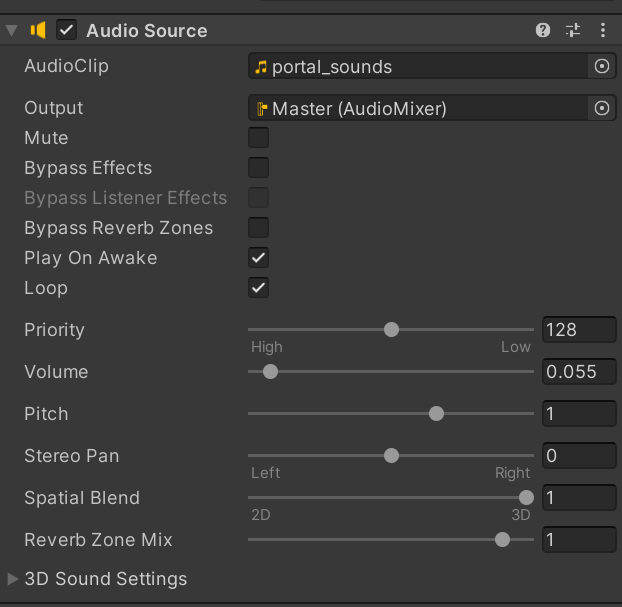Click the Stereo Pan value field
This screenshot has height=607, width=622.
coord(579,455)
